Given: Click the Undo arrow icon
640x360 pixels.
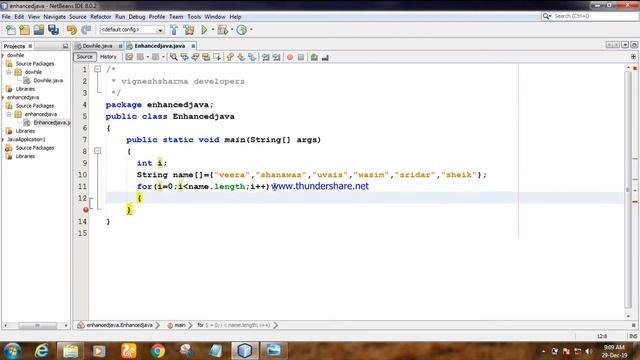Looking at the screenshot, I should [71, 30].
